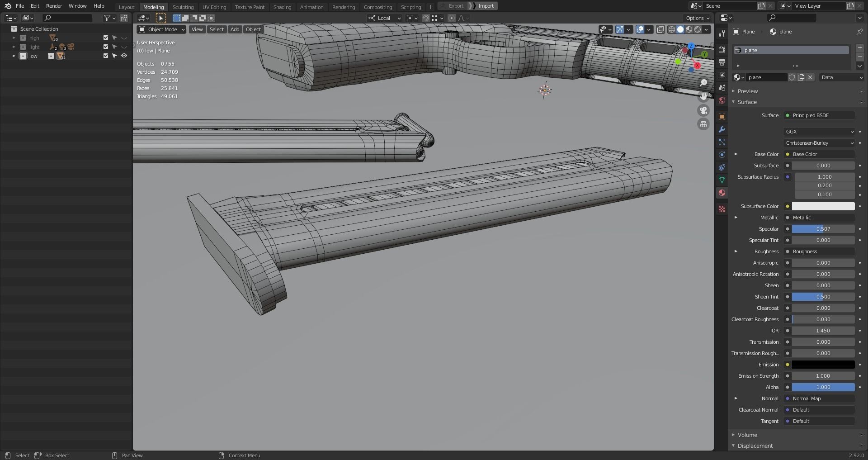Open the viewport Add menu

(x=235, y=29)
